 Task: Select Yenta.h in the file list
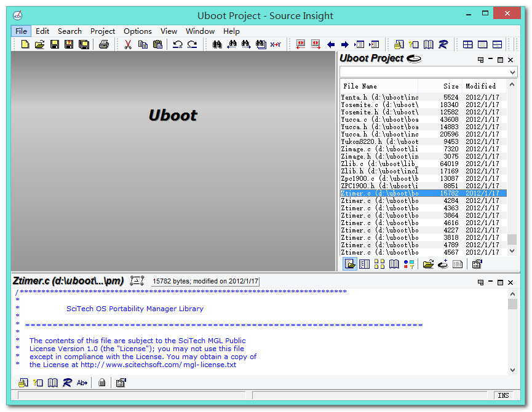pos(423,97)
